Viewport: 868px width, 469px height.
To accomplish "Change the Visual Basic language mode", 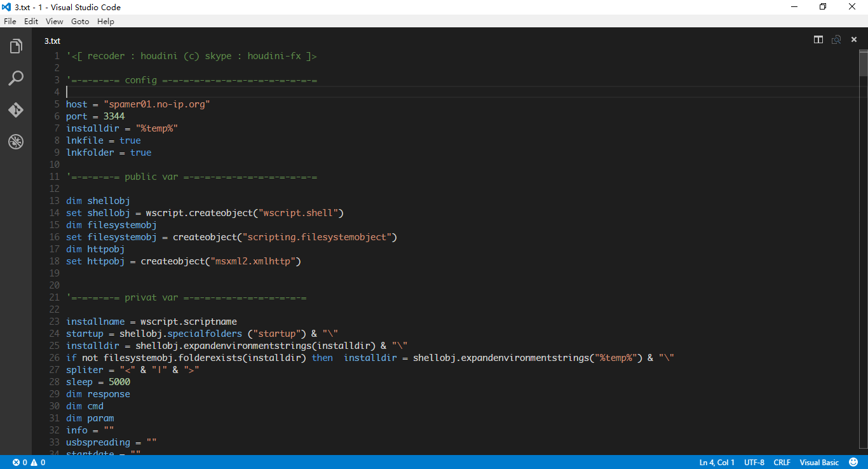I will [x=819, y=463].
